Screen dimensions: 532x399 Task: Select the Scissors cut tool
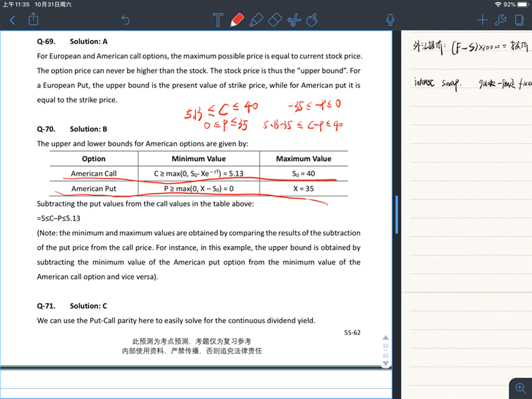point(293,20)
